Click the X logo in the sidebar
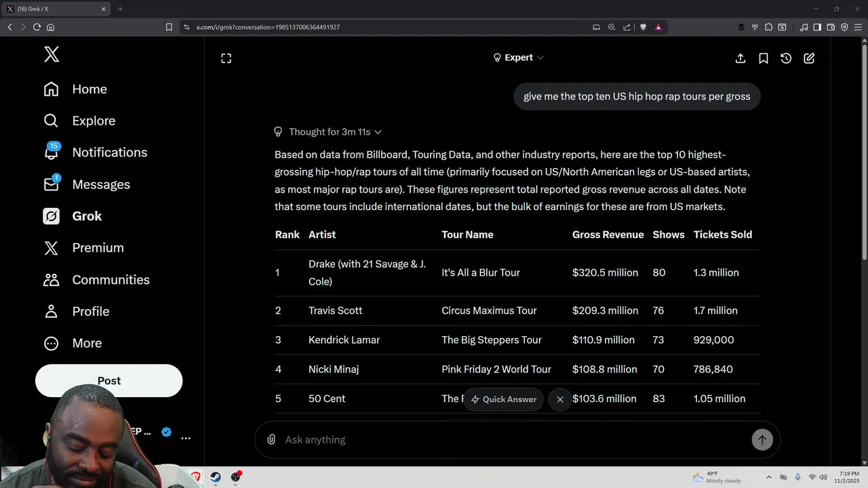868x488 pixels. coord(52,54)
